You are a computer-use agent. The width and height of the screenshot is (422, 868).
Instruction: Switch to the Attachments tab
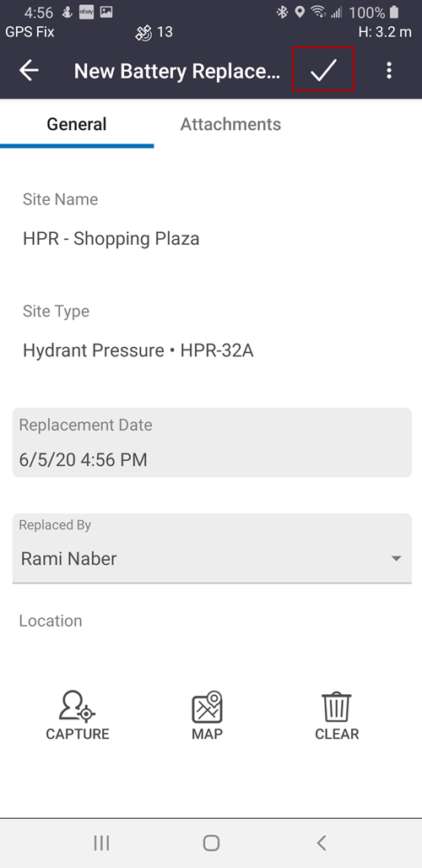click(230, 124)
